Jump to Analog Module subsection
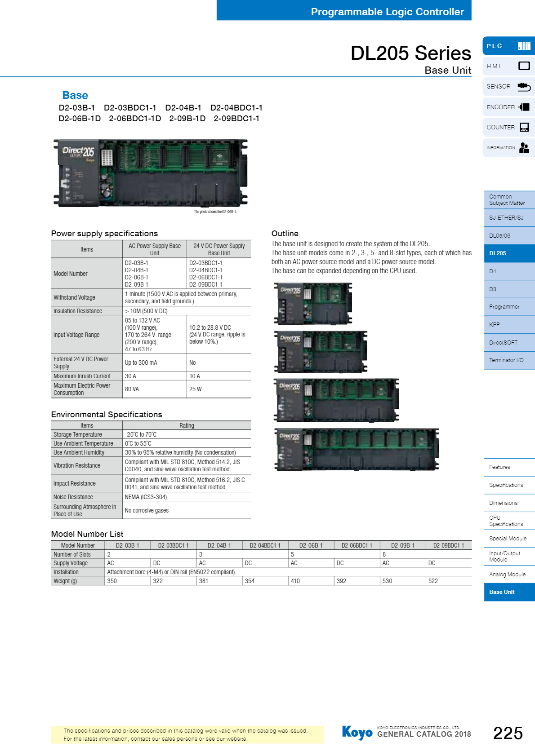Viewport: 535px width, 756px height. pos(509,575)
